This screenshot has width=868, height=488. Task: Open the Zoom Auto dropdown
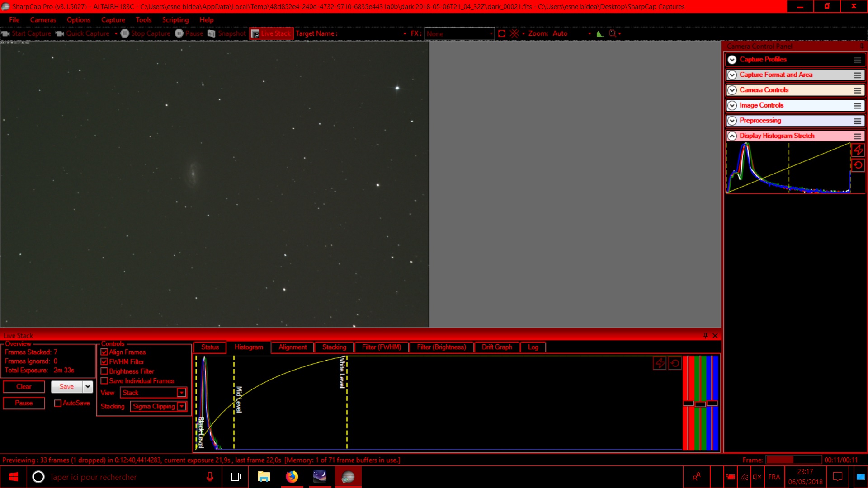590,34
